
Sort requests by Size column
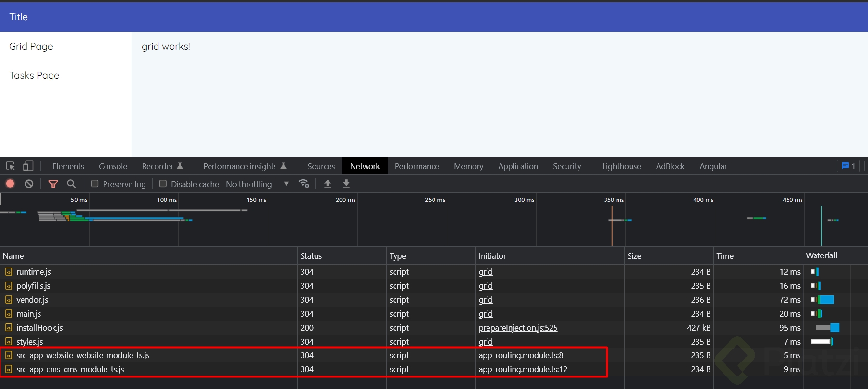click(669, 256)
